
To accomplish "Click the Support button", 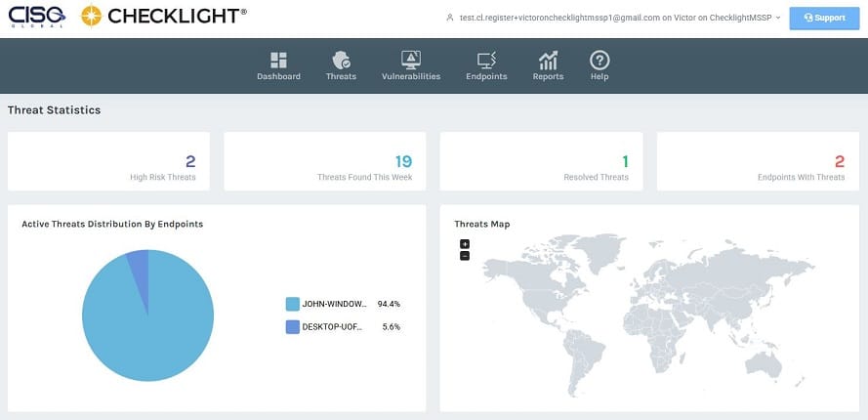I will (x=823, y=18).
